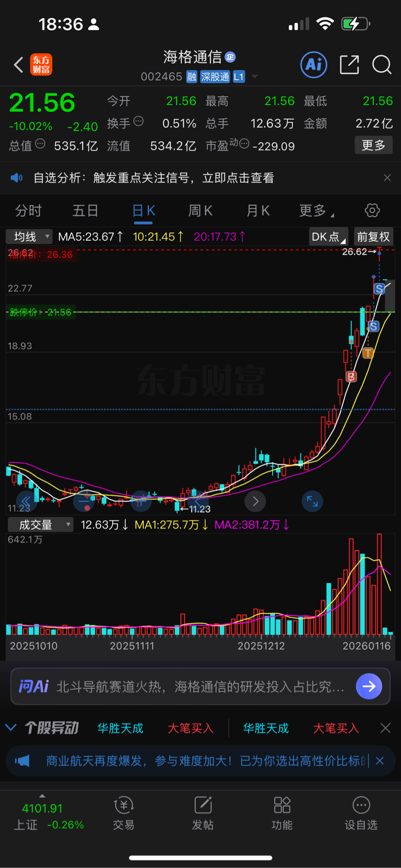The width and height of the screenshot is (401, 868).
Task: Tap the L1 quote level badge
Action: point(239,77)
